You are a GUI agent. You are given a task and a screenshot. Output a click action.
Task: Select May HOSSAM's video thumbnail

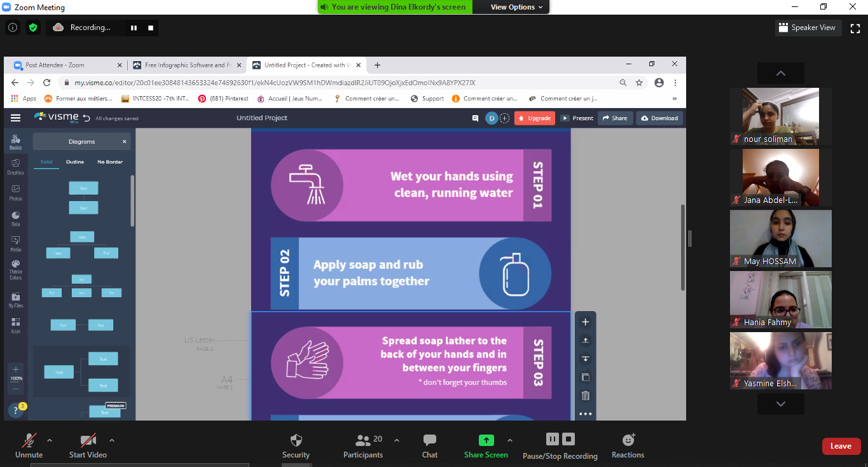[x=780, y=238]
